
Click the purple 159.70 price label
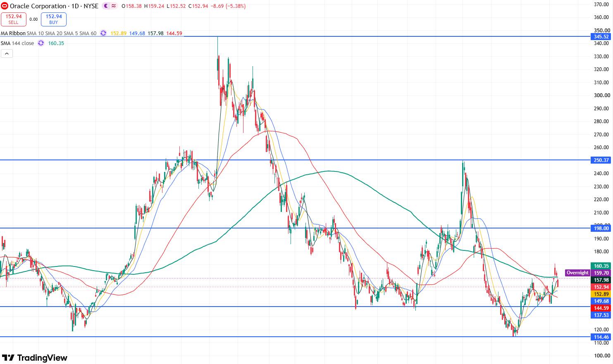tap(601, 273)
